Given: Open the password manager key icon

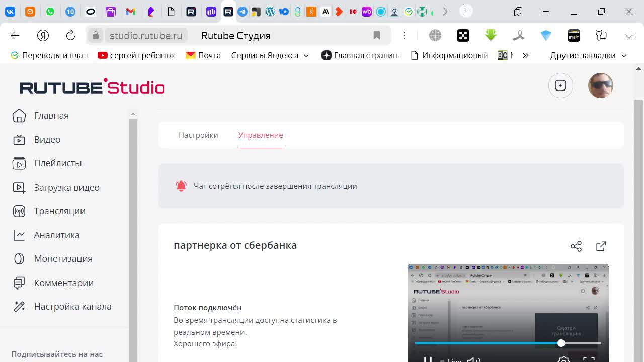Looking at the screenshot, I should [x=601, y=35].
